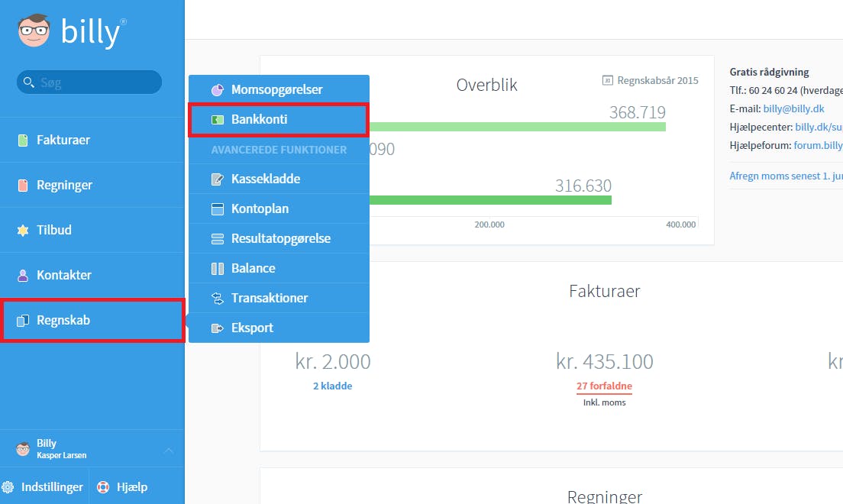
Task: Focus the Søg search field
Action: [x=89, y=82]
